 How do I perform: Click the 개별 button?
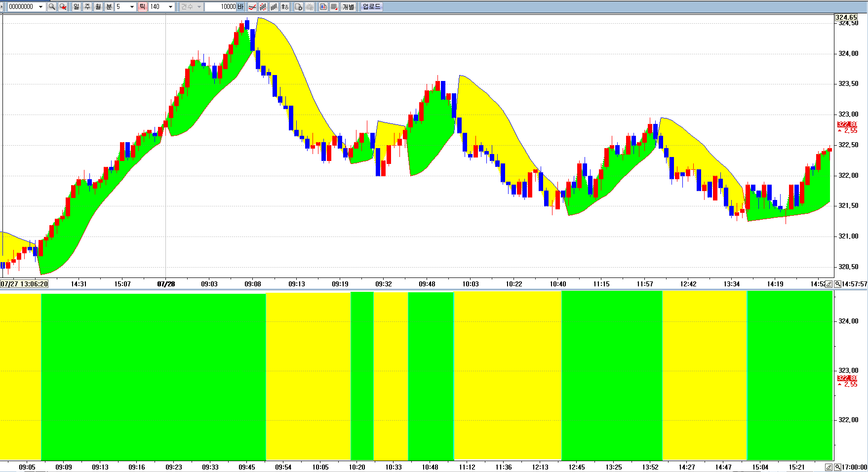[349, 6]
